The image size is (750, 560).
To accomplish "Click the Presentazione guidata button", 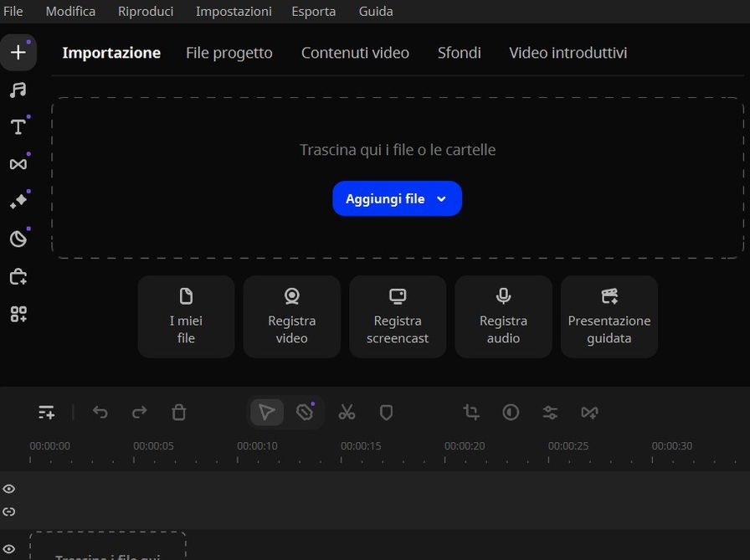I will (609, 316).
